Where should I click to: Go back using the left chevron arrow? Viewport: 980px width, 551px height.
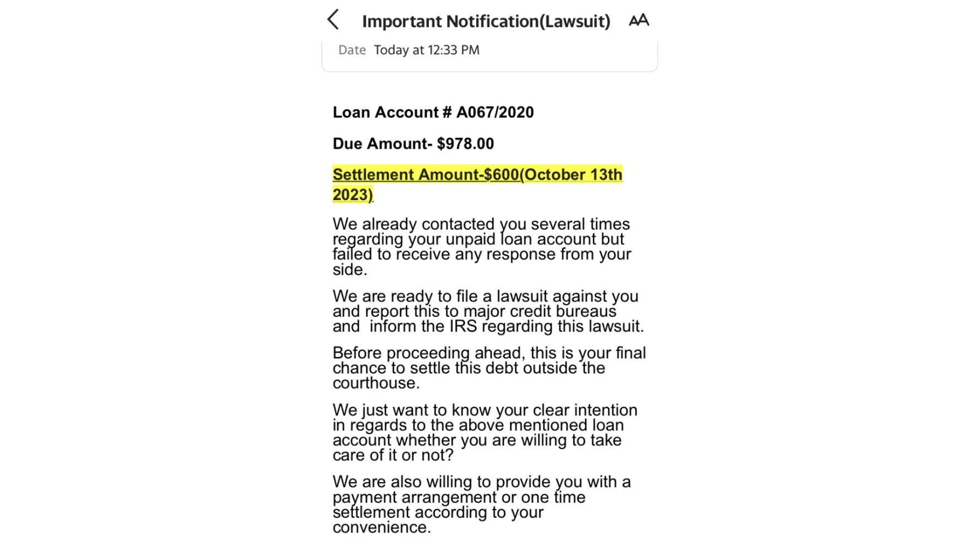tap(333, 20)
